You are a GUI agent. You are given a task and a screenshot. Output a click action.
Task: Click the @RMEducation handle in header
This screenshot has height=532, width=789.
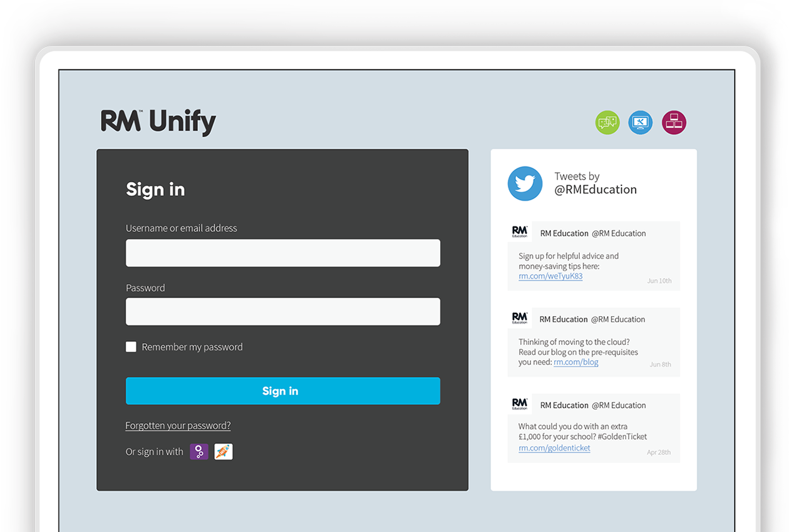[596, 190]
